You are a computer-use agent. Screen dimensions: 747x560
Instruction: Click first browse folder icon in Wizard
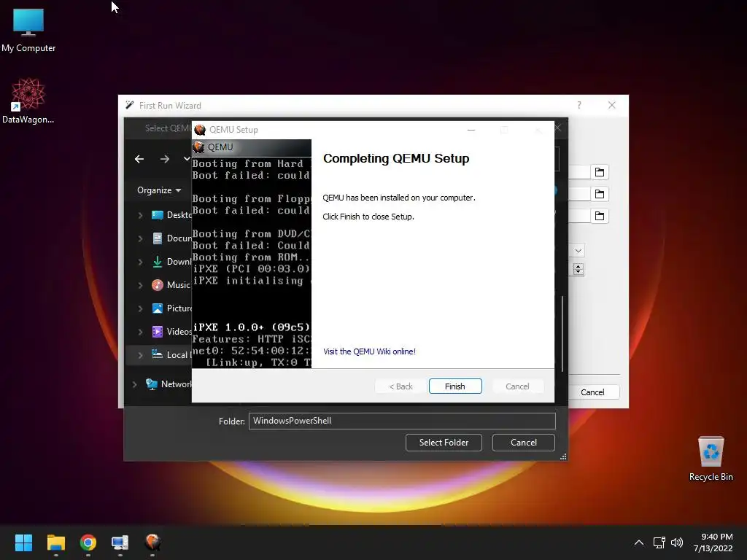[x=600, y=172]
